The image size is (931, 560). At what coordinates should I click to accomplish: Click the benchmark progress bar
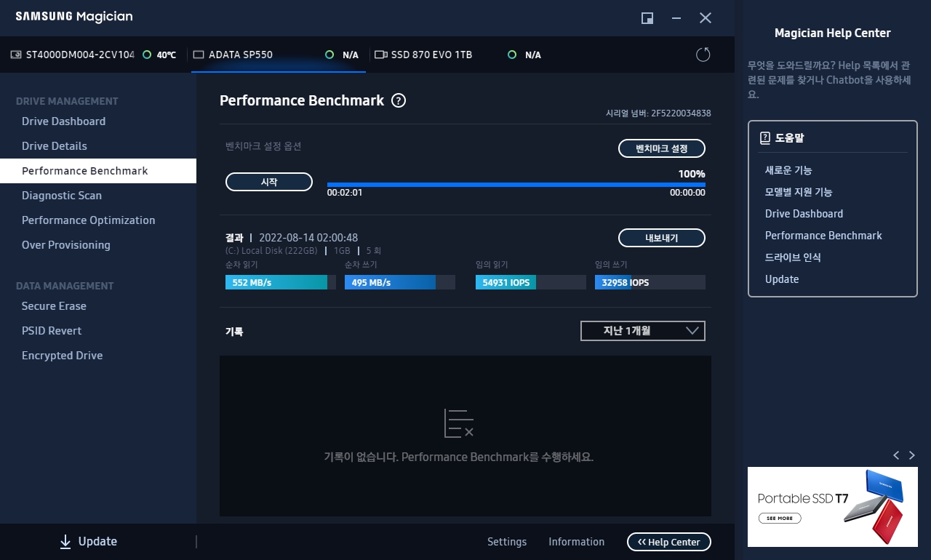[516, 185]
